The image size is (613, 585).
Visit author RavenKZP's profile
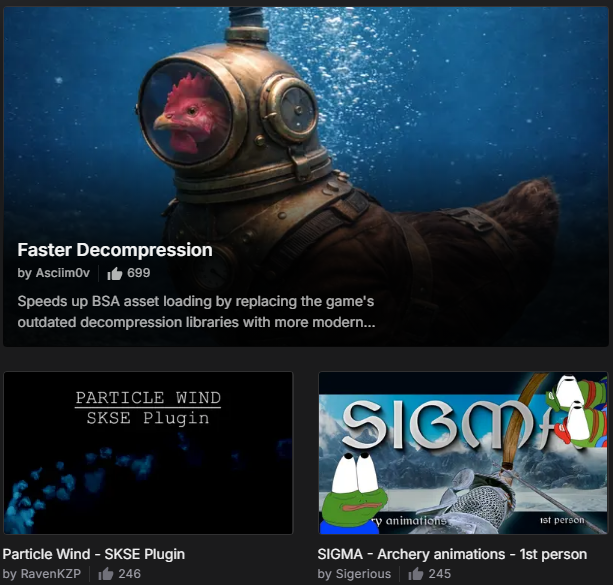[51, 574]
